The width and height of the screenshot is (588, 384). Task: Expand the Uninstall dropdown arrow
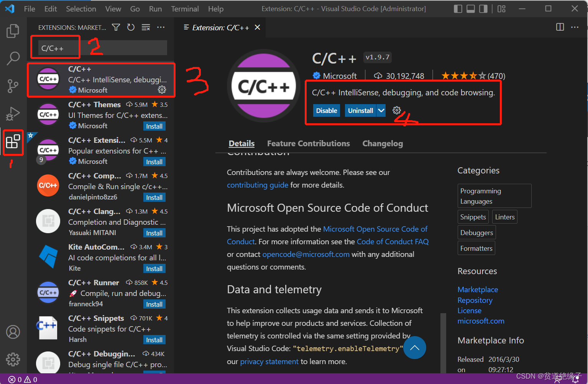coord(381,111)
